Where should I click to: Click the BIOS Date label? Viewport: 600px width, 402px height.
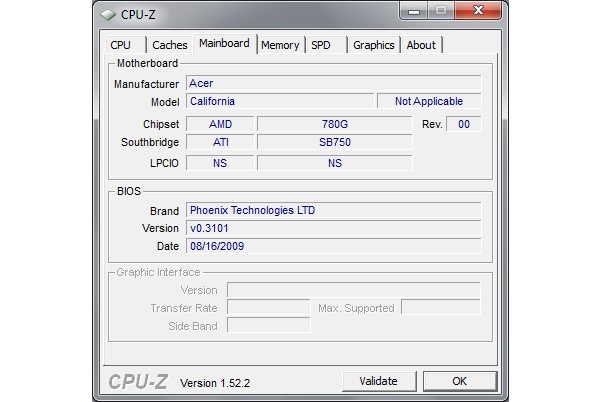coord(168,246)
